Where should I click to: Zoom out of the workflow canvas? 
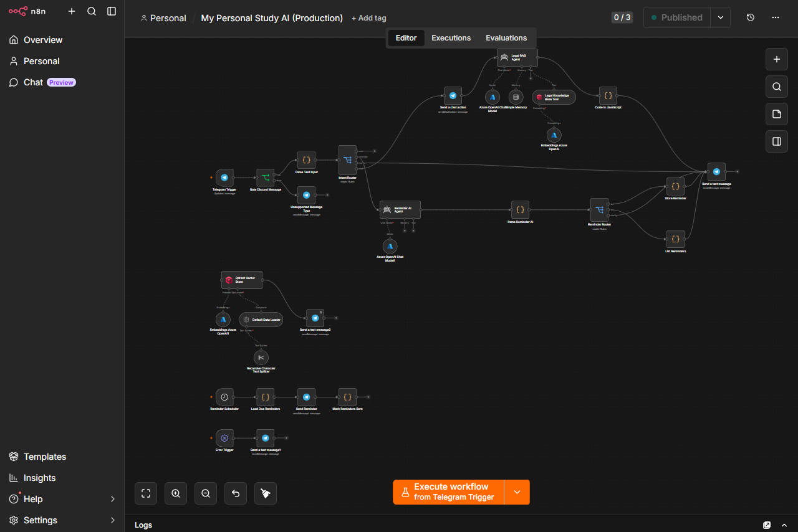tap(206, 493)
